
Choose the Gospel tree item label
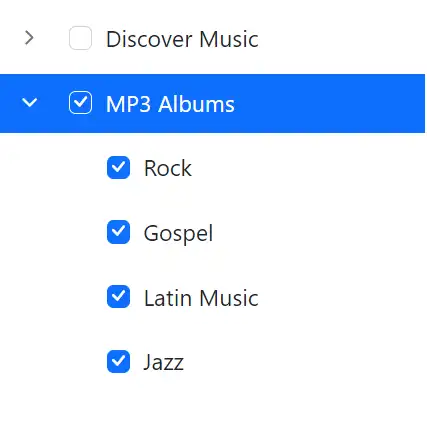(178, 233)
